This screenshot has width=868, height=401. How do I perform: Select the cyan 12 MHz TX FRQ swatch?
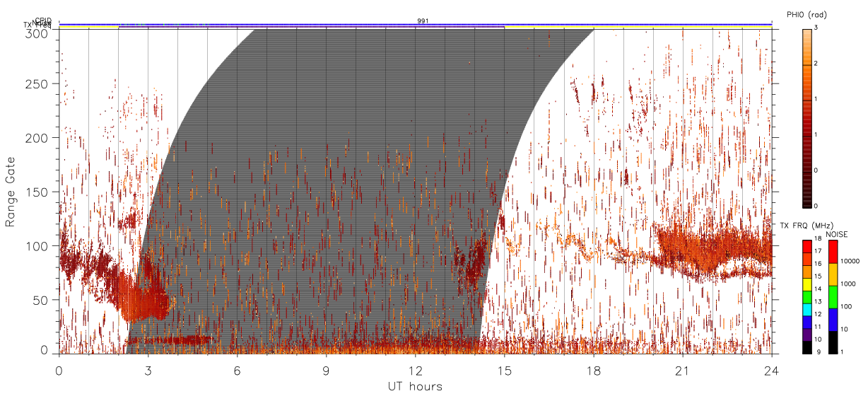pos(807,310)
